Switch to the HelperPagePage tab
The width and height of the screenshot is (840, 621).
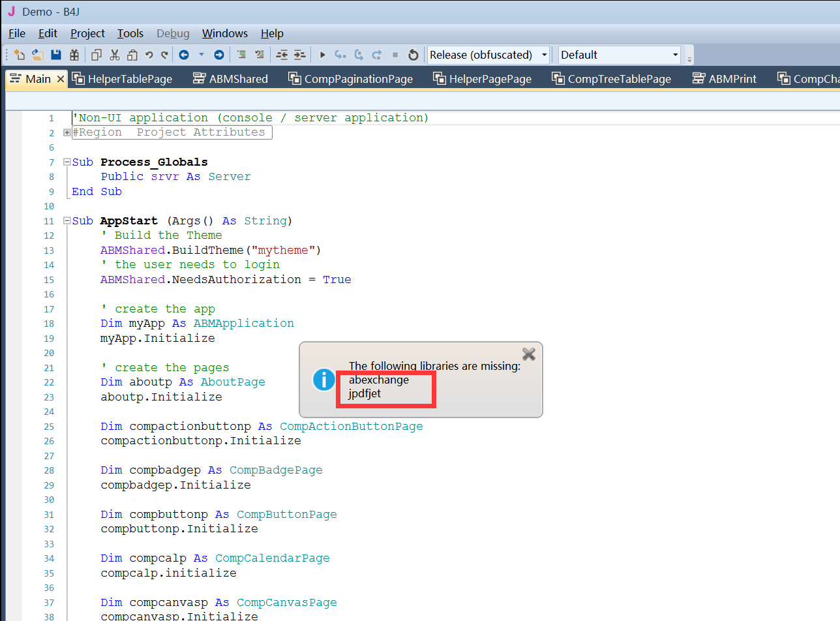point(483,79)
